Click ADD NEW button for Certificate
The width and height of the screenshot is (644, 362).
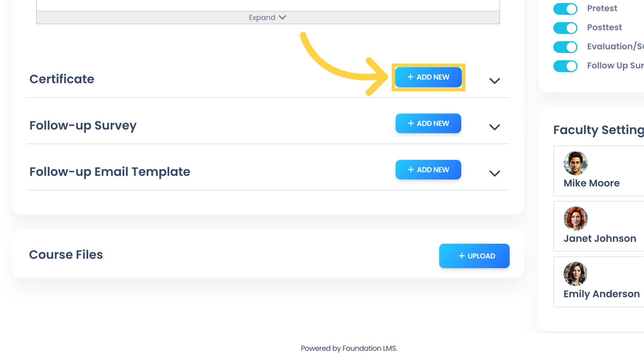428,77
